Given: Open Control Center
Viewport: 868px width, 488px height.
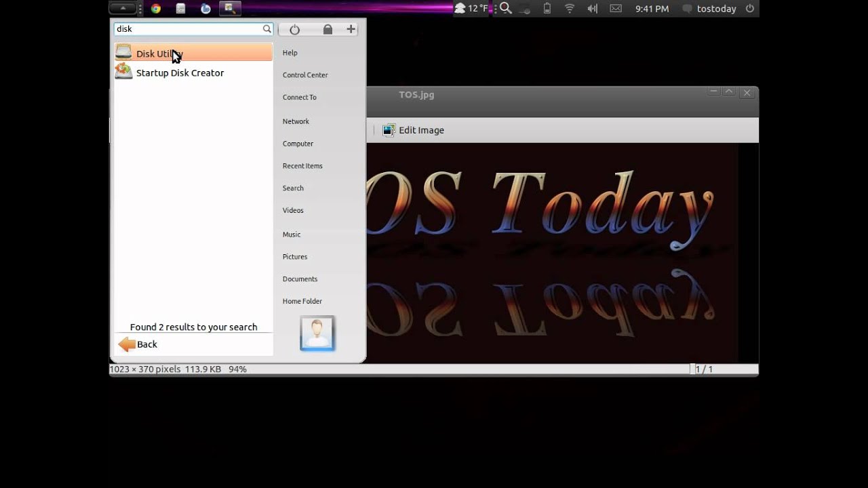Looking at the screenshot, I should pos(305,75).
